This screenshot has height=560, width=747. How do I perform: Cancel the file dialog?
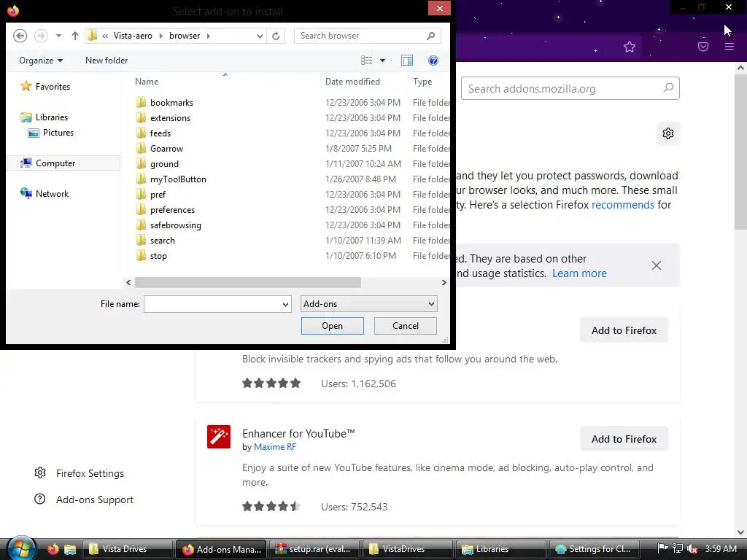pyautogui.click(x=406, y=326)
